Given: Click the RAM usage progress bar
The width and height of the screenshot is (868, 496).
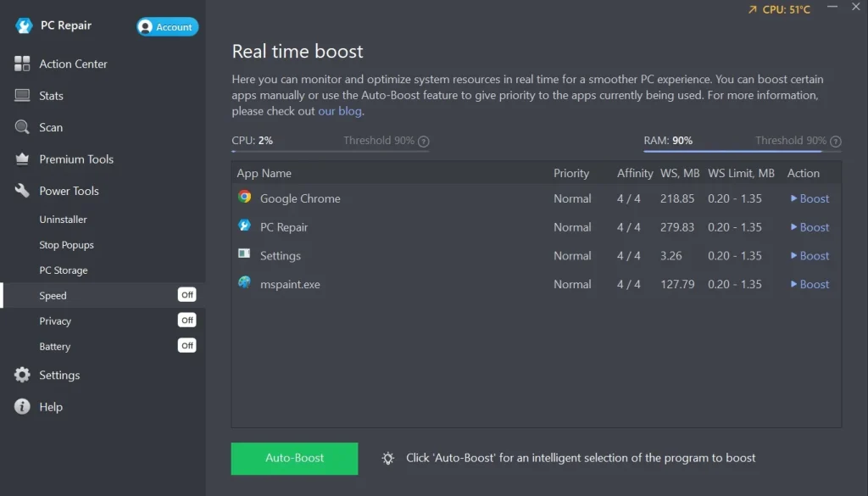Looking at the screenshot, I should point(743,151).
